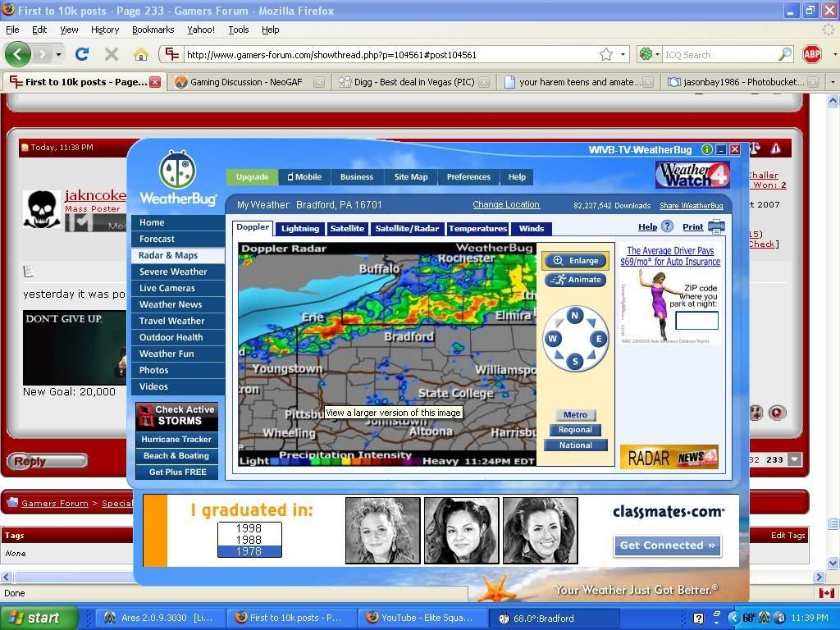This screenshot has width=840, height=630.
Task: Click Weather Watch 4 logo
Action: point(692,175)
